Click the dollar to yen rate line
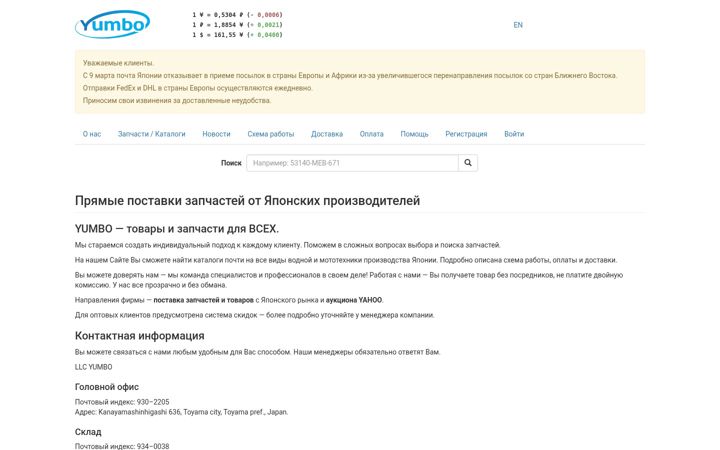Image resolution: width=720 pixels, height=450 pixels. click(237, 35)
